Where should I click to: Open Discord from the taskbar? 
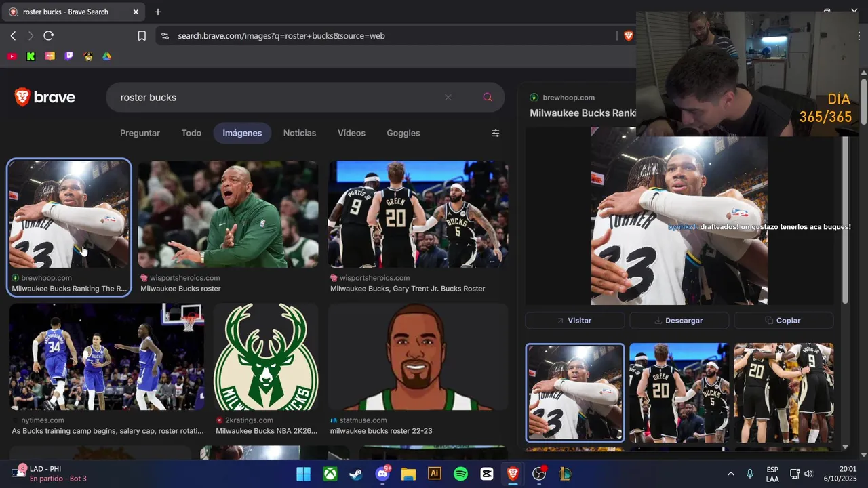(382, 474)
